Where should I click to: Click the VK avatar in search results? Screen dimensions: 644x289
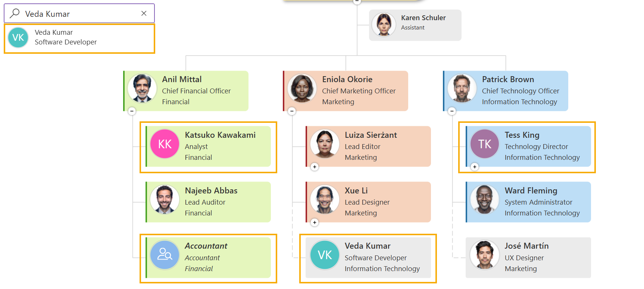click(18, 37)
